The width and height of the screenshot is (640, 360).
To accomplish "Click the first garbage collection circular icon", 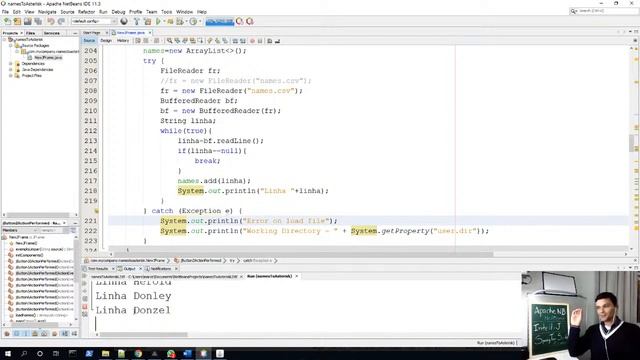I will pyautogui.click(x=240, y=21).
